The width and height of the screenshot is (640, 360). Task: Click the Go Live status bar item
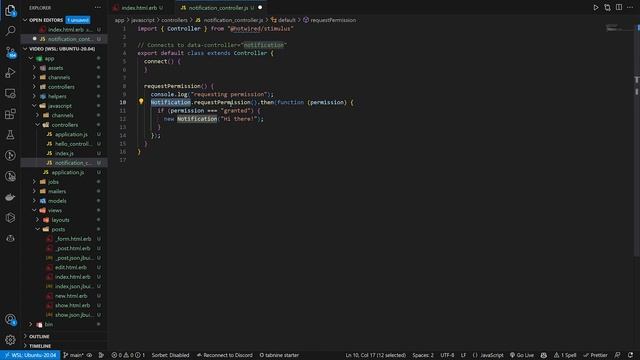522,355
